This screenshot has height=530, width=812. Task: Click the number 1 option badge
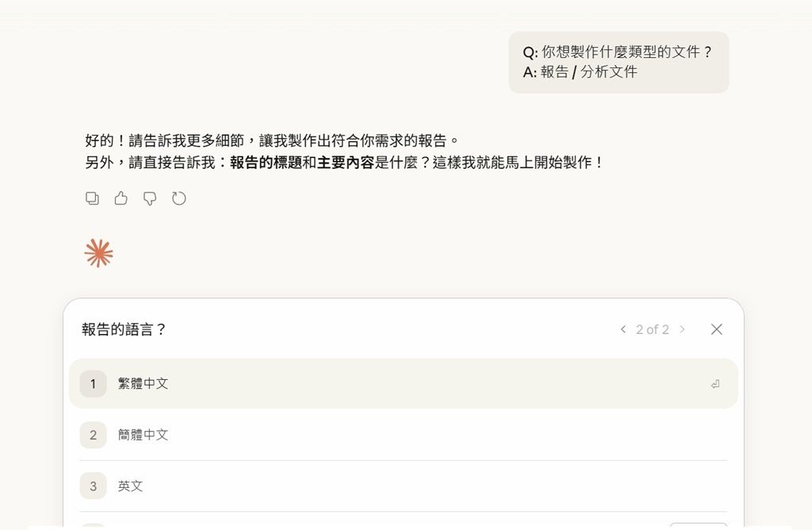click(93, 384)
